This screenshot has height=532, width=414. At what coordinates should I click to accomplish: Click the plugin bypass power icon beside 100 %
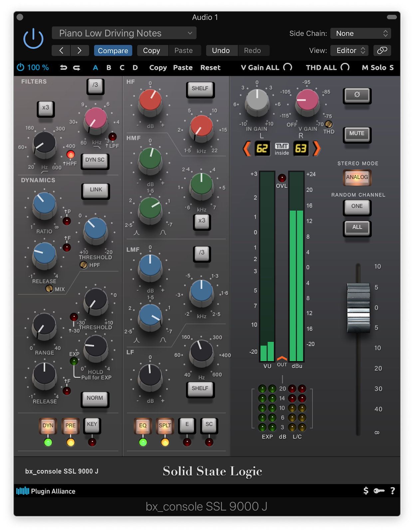point(21,67)
